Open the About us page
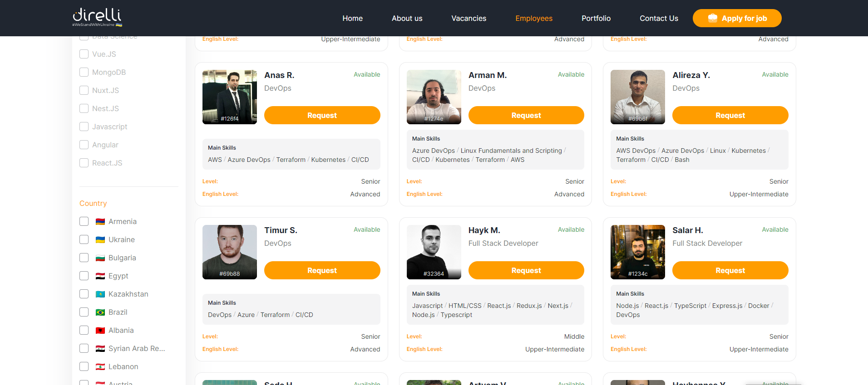 click(407, 18)
